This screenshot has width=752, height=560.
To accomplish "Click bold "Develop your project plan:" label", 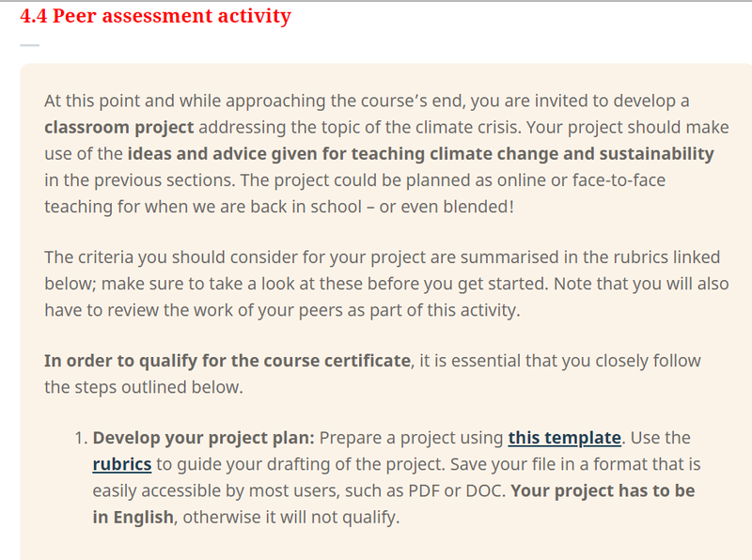I will click(x=203, y=438).
